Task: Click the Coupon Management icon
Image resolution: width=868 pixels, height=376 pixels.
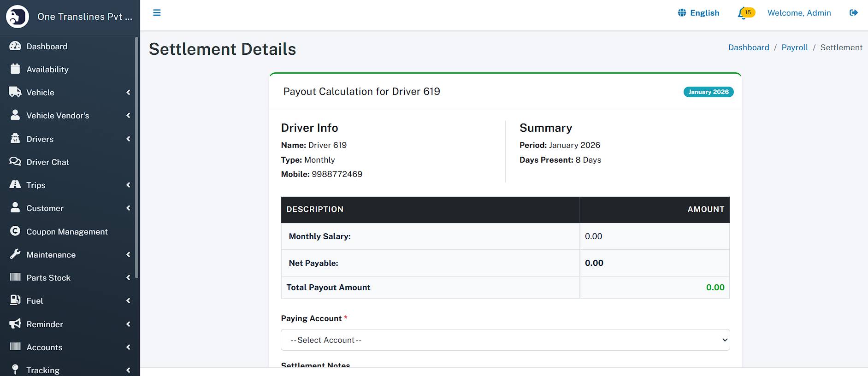Action: [x=15, y=231]
